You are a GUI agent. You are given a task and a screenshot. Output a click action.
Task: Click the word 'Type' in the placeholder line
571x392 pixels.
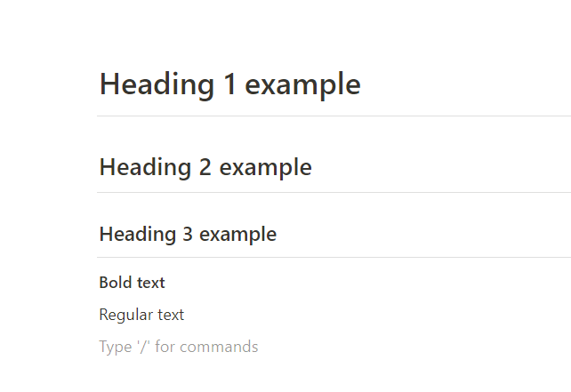tap(115, 347)
